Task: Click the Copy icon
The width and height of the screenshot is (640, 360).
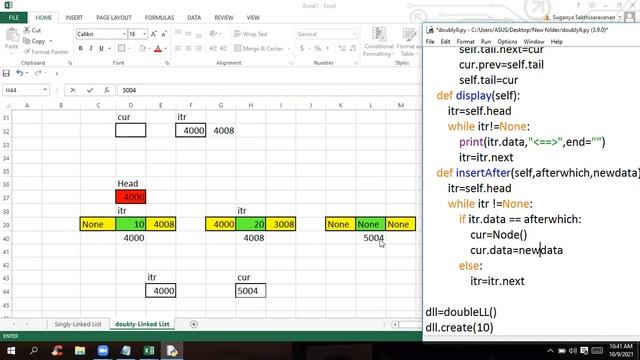Action: 27,41
